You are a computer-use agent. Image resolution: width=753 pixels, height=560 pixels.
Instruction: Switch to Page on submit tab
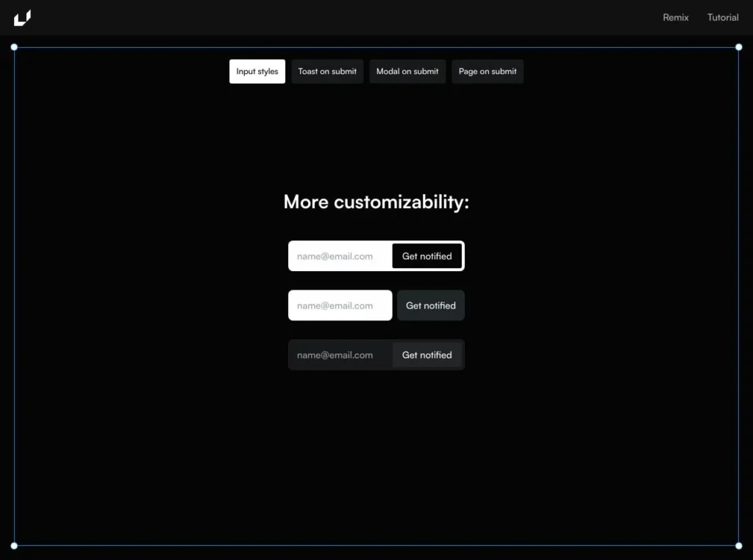[488, 71]
